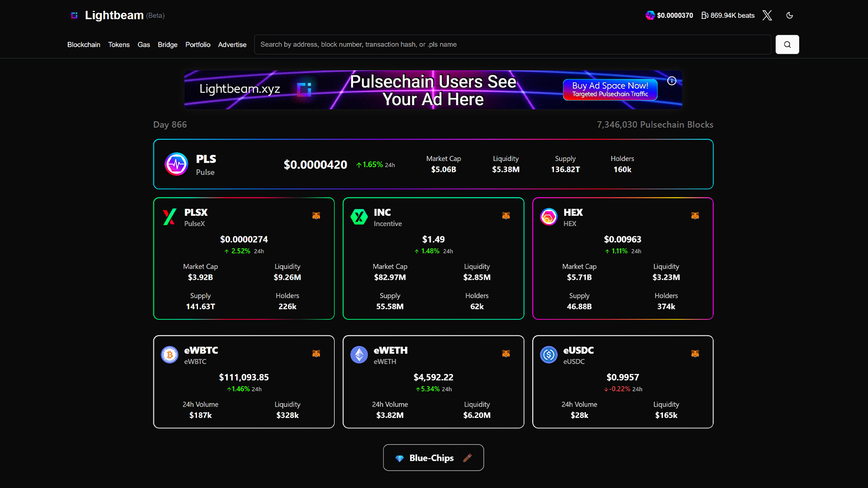Open the Portfolio page
868x488 pixels.
(x=197, y=44)
